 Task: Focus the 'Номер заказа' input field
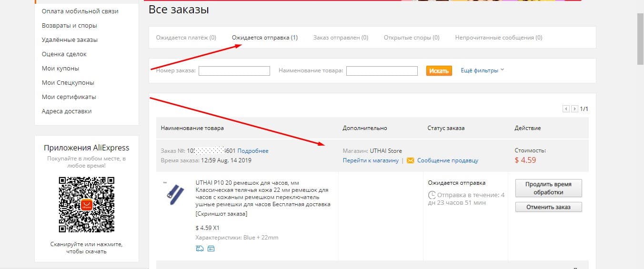click(234, 70)
